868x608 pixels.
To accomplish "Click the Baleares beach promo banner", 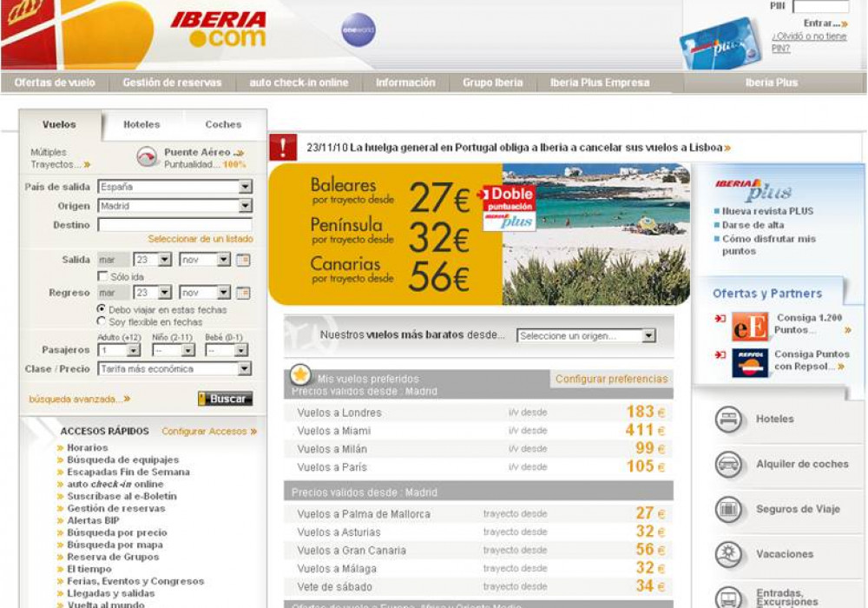I will pos(479,234).
